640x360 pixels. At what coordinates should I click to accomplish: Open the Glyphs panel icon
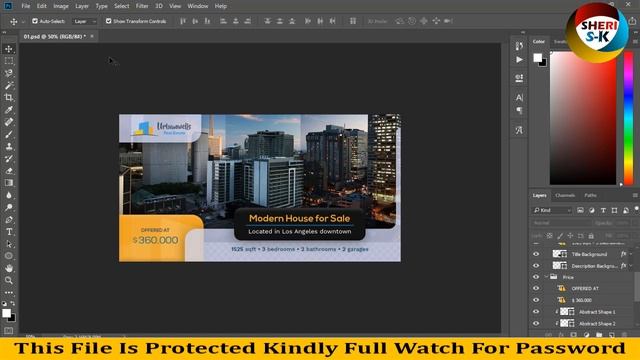[519, 130]
